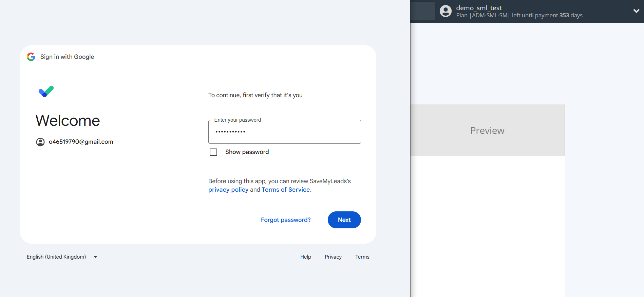Click the Google G logo
This screenshot has width=644, height=297.
point(31,57)
